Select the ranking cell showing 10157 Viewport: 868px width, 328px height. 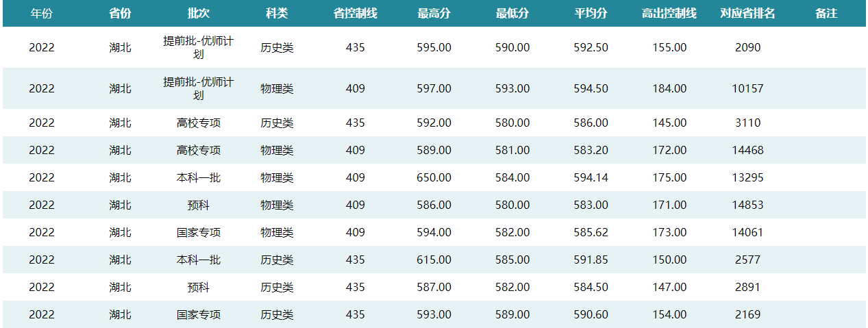coord(747,88)
